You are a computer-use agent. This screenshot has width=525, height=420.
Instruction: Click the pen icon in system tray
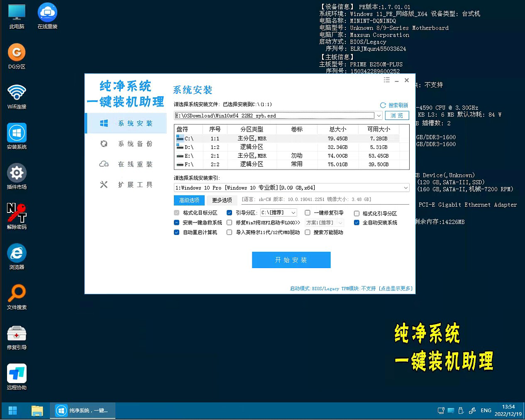click(472, 410)
